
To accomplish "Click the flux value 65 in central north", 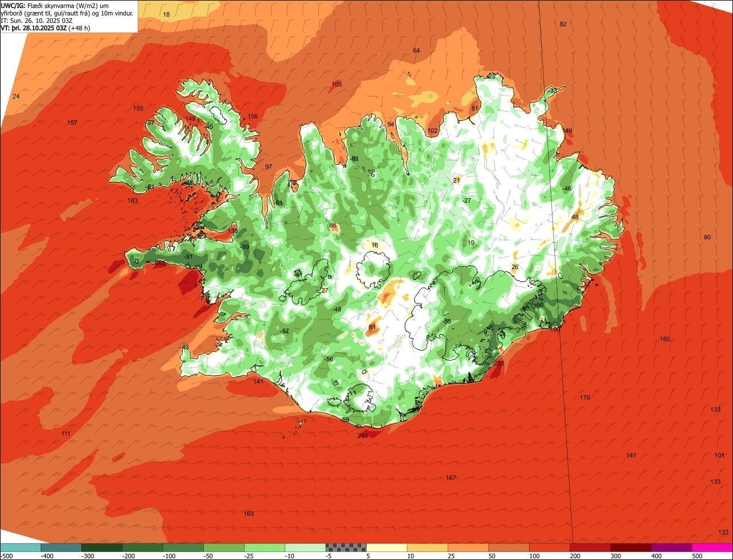I will tap(333, 226).
